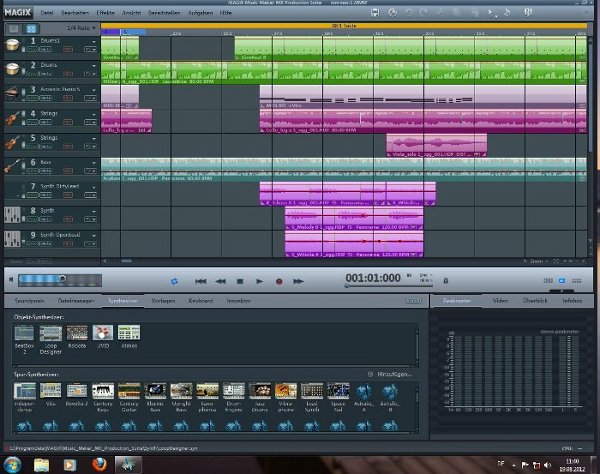Click the mixer icon of track 8 Synth
Screen dimensions: 600x474
coord(12,215)
